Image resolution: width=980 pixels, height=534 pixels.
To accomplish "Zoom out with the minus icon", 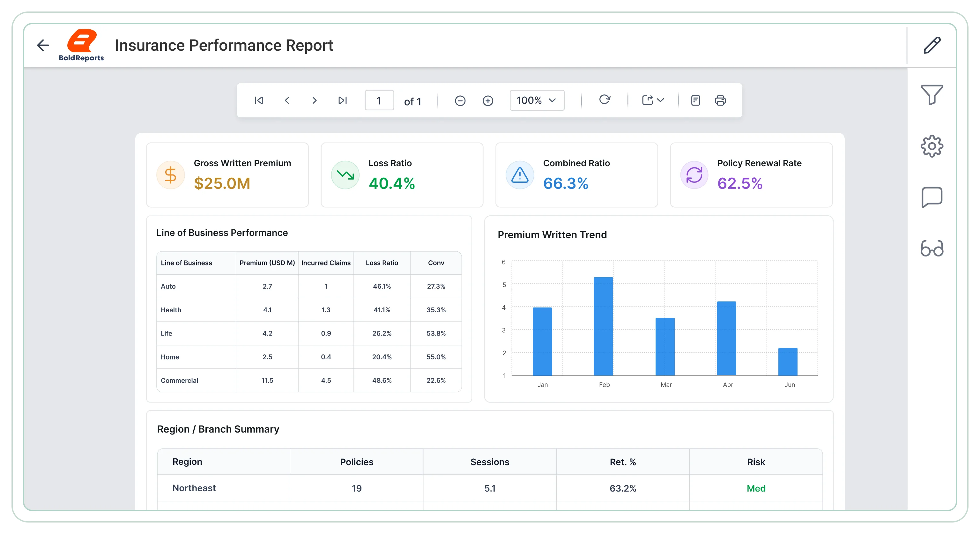I will pyautogui.click(x=460, y=101).
